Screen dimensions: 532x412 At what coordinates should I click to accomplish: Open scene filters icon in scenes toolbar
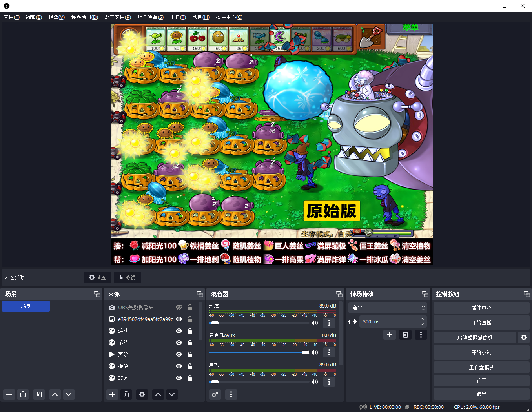click(x=38, y=394)
